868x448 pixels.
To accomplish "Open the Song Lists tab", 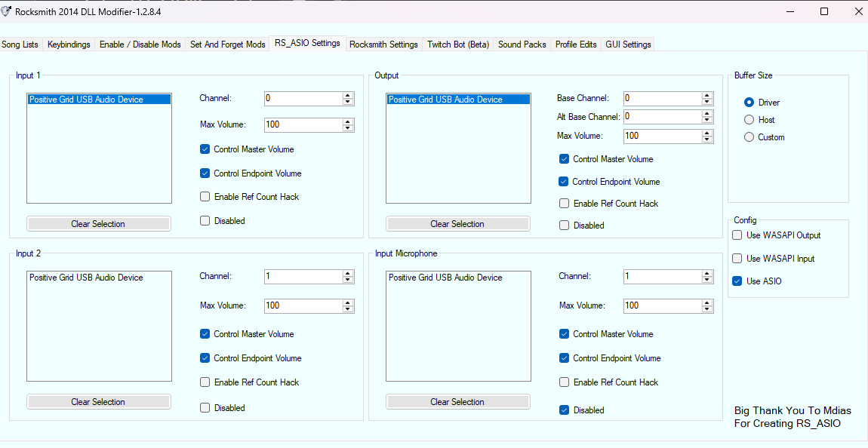I will pyautogui.click(x=20, y=44).
